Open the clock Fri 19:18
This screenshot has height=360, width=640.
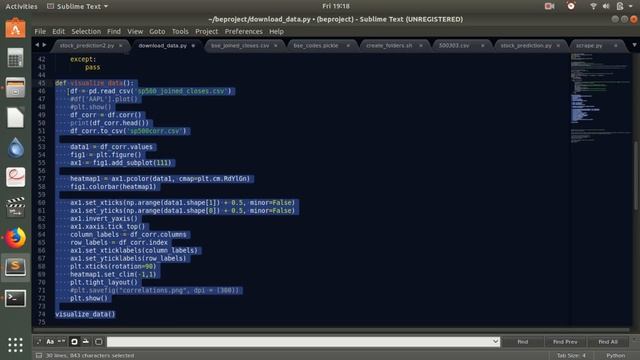pos(336,6)
